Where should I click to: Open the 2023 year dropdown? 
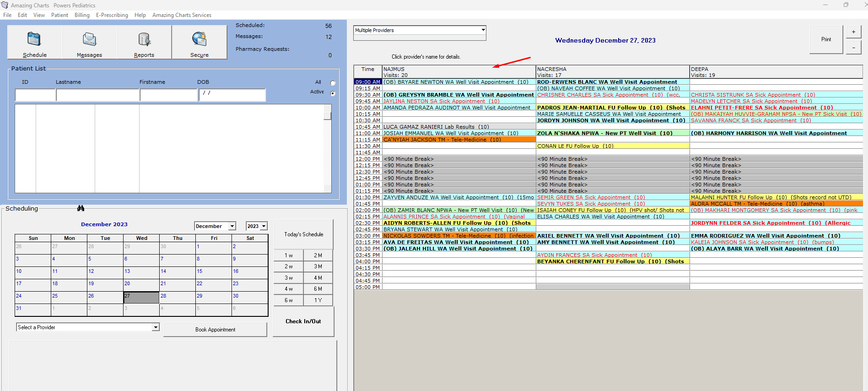pyautogui.click(x=264, y=226)
